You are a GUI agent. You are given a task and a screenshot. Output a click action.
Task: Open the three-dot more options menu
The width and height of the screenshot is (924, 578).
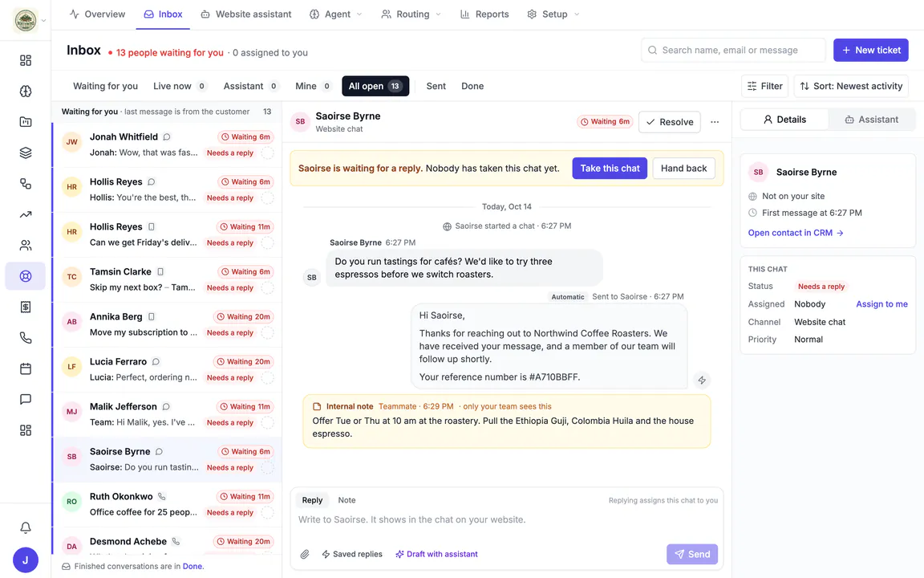point(715,122)
